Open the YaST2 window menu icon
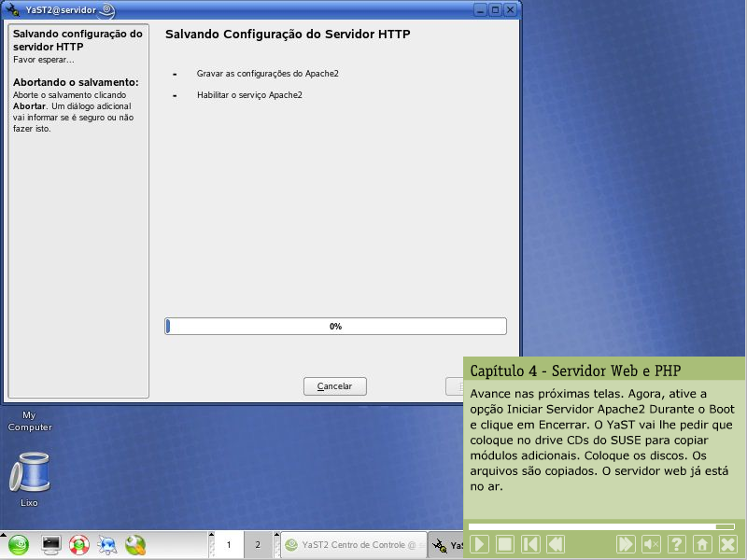The height and width of the screenshot is (560, 747). pos(13,10)
